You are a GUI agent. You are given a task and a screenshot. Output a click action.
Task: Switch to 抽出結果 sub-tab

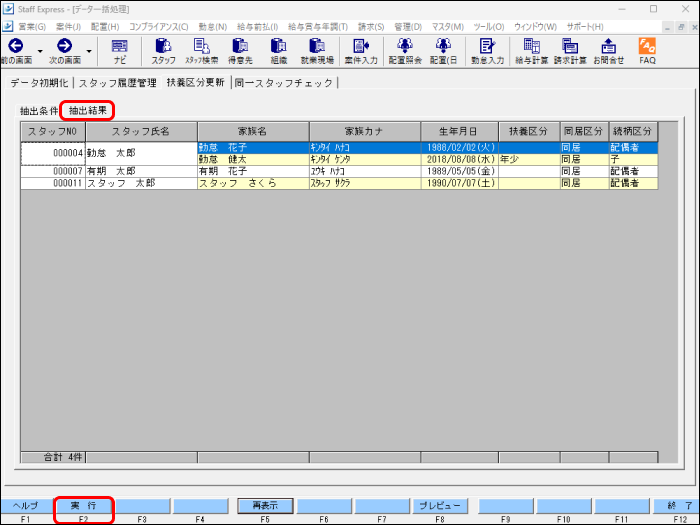[x=88, y=110]
